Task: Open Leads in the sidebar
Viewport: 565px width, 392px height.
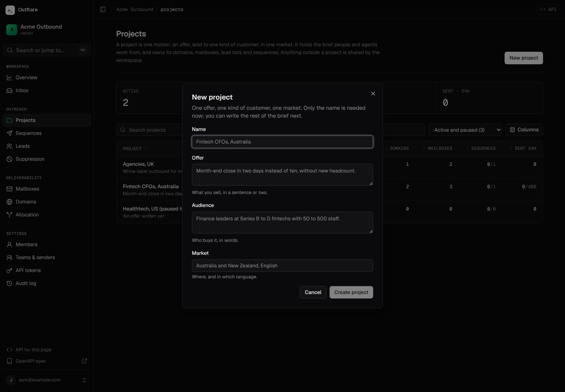Action: tap(47, 146)
